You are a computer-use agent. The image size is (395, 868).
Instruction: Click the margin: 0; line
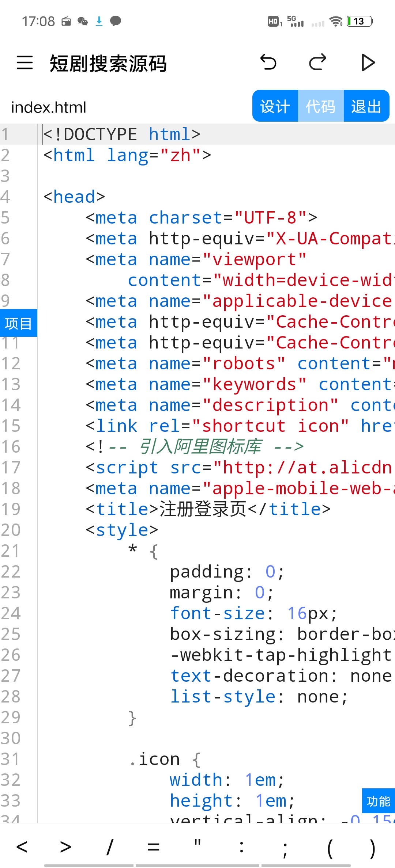222,593
